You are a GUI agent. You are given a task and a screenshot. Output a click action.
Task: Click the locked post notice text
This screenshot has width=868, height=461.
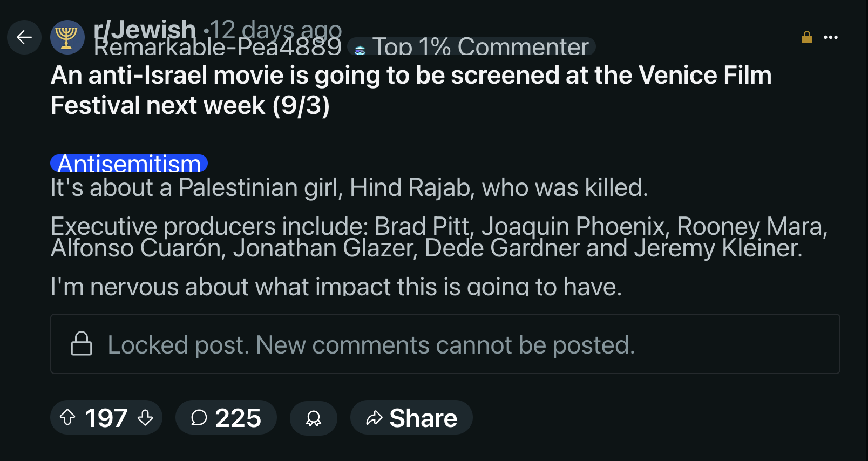371,345
